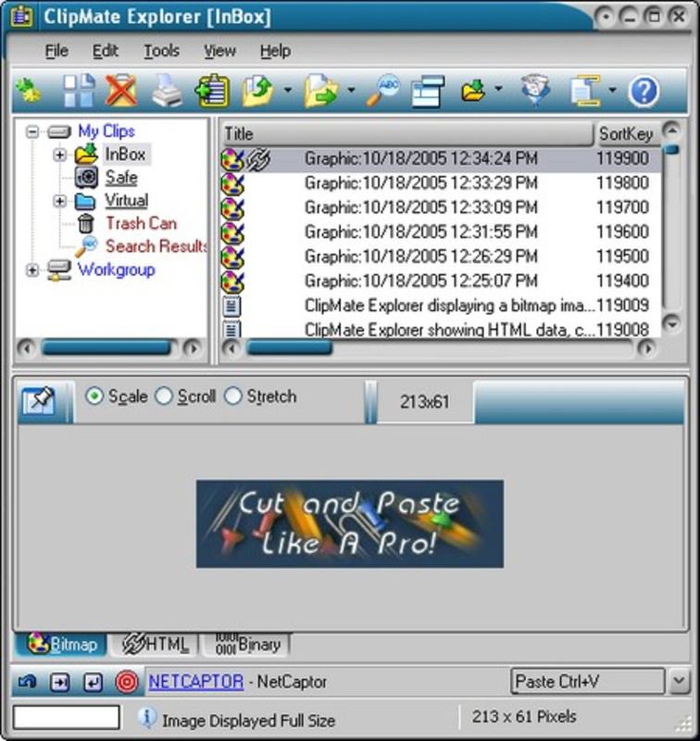Select the Graphic 12:25:07 PM clip row
The image size is (700, 741).
[x=441, y=282]
